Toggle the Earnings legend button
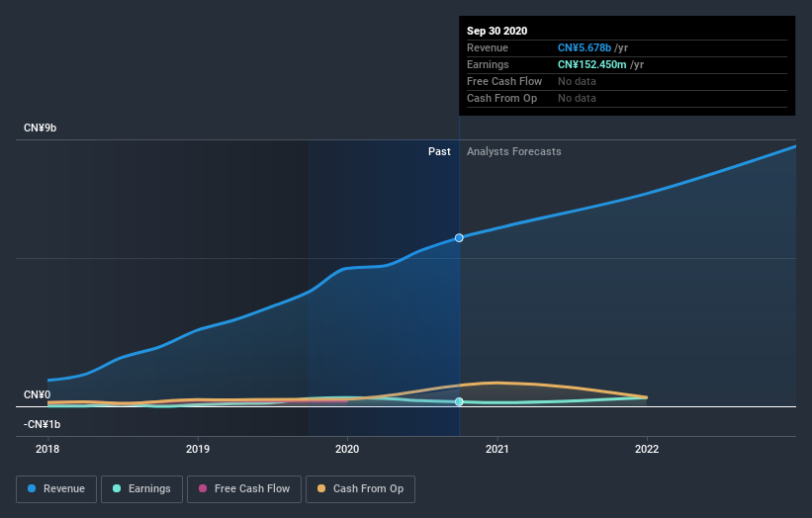 click(141, 489)
